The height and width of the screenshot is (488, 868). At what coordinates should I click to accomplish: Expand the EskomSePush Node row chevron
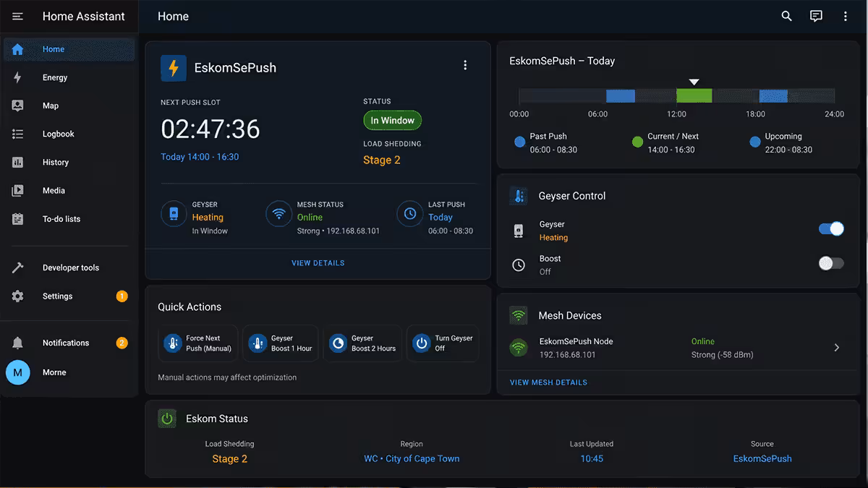coord(837,348)
